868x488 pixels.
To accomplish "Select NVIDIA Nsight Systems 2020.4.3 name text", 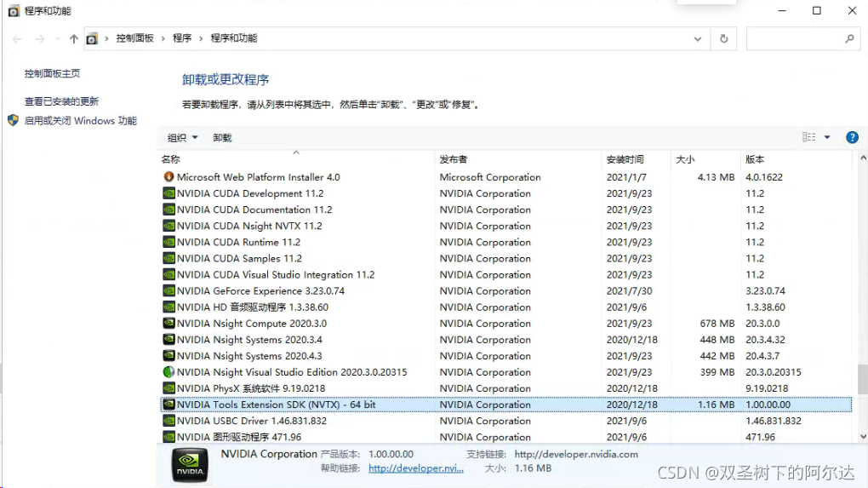I will click(x=249, y=356).
